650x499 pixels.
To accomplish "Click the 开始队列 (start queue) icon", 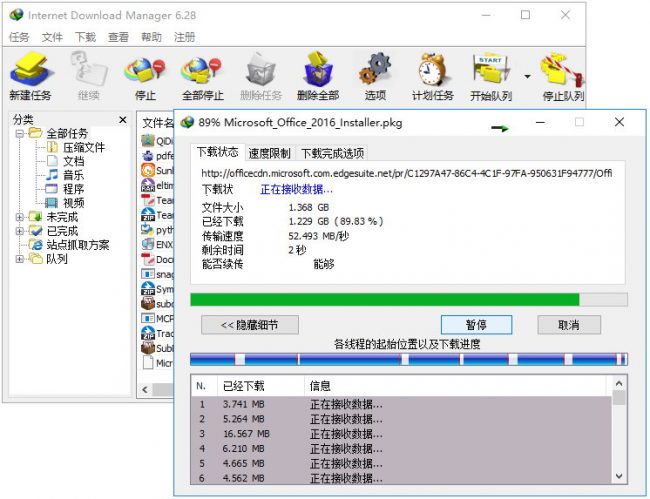I will pyautogui.click(x=492, y=74).
